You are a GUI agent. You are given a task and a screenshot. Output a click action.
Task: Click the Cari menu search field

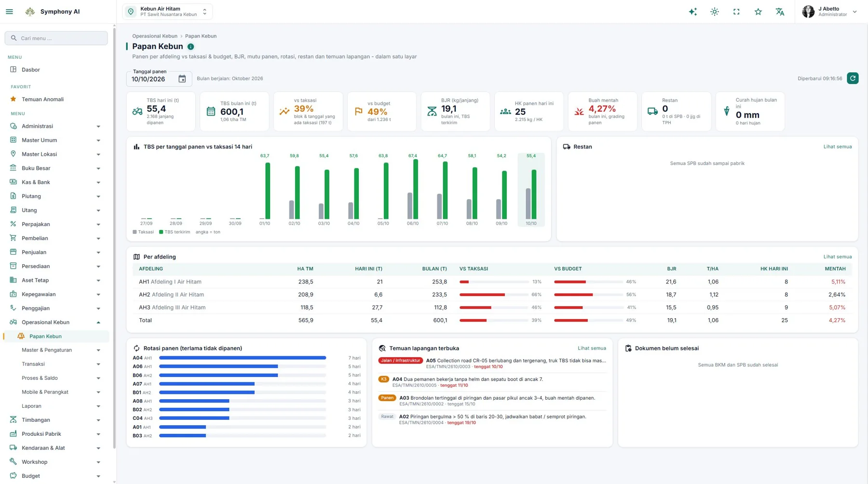coord(56,38)
